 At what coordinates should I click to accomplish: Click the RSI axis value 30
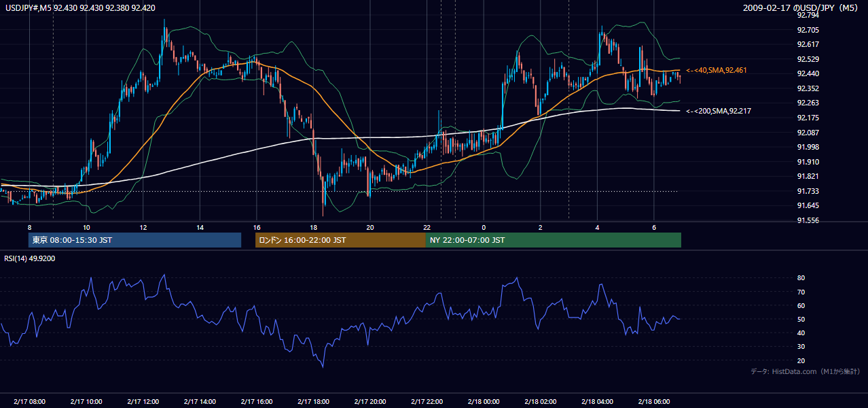click(x=801, y=347)
